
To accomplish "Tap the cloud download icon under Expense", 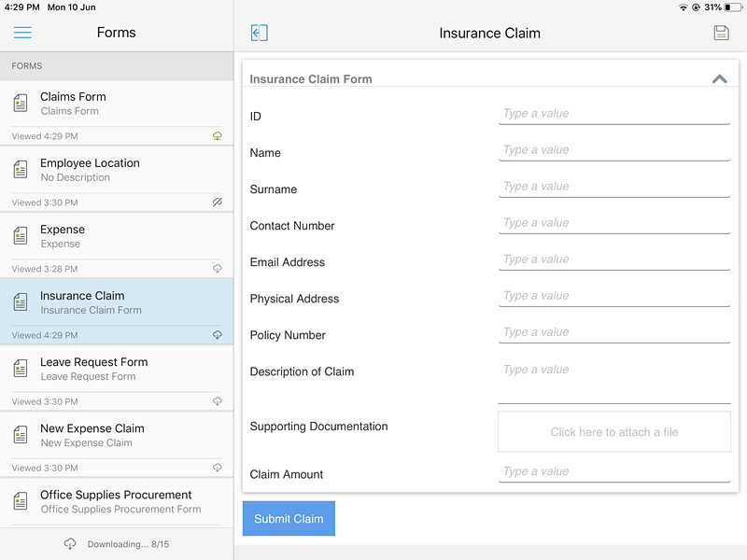I will 218,269.
